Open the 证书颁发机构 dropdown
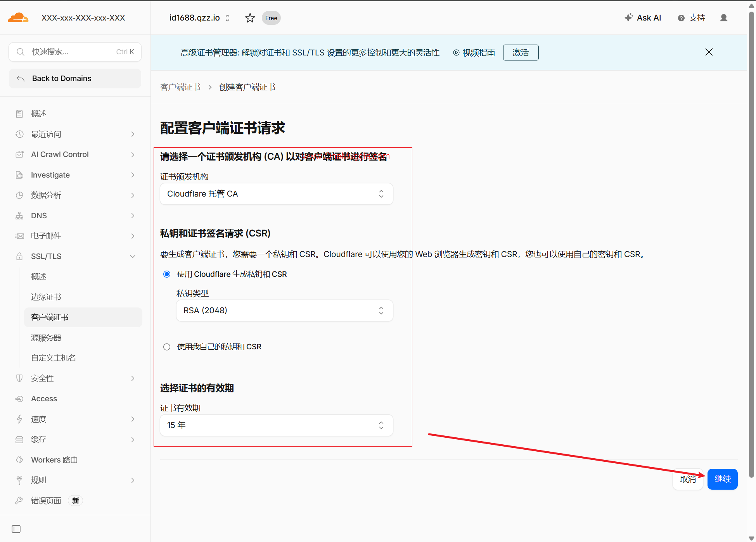756x542 pixels. [x=277, y=194]
